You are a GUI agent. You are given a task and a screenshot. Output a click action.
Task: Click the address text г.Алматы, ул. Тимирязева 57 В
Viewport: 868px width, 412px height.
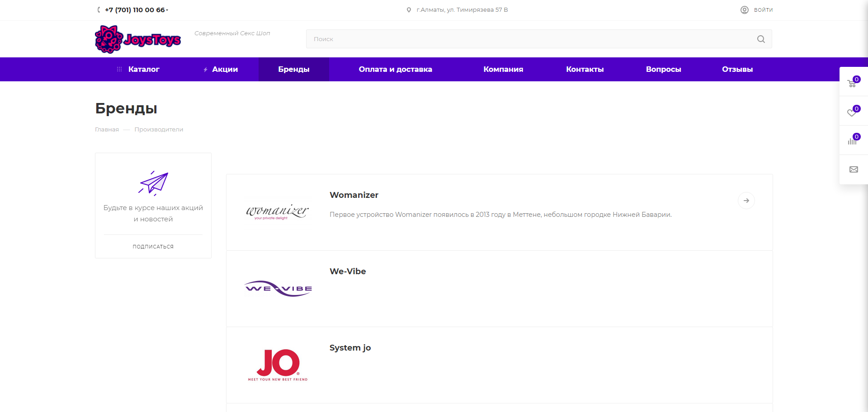[x=462, y=10]
